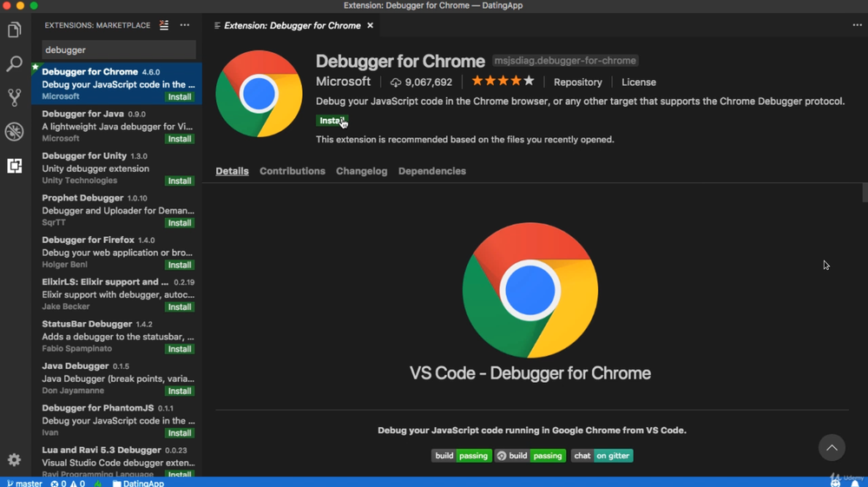Install Debugger for PhantomJS extension
This screenshot has height=487, width=868.
point(180,433)
